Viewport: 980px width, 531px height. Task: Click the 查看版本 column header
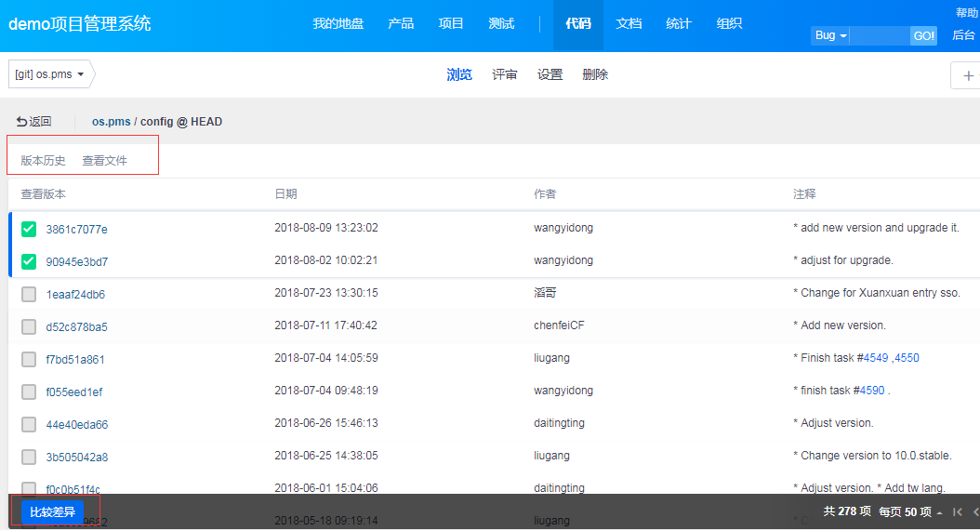point(43,193)
